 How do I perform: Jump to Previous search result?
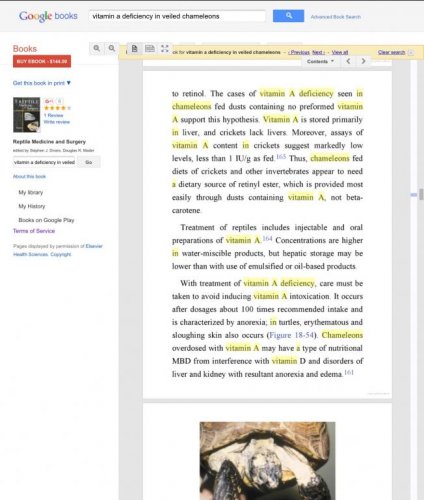[x=299, y=52]
